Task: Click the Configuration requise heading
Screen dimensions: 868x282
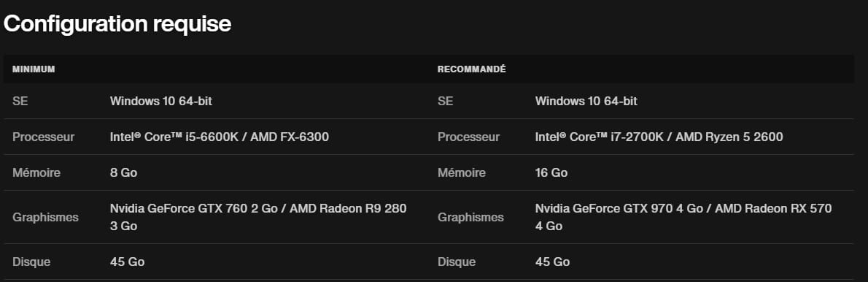Action: [x=117, y=24]
